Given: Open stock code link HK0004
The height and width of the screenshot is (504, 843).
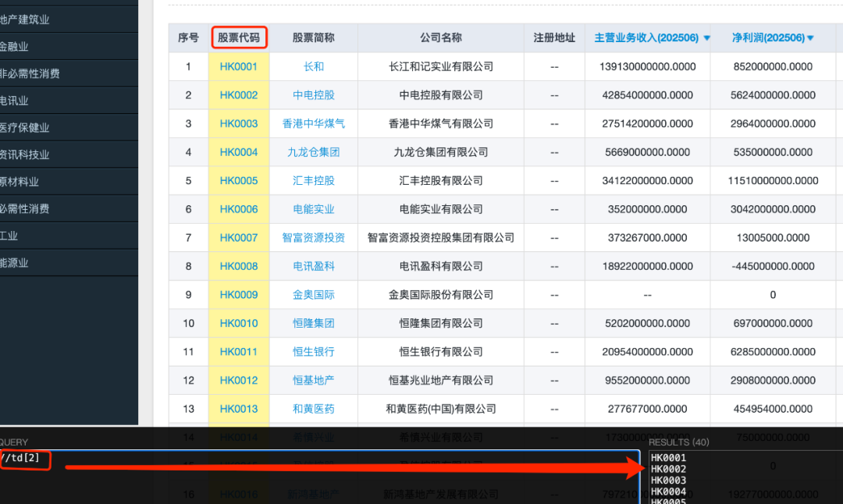Looking at the screenshot, I should click(239, 152).
